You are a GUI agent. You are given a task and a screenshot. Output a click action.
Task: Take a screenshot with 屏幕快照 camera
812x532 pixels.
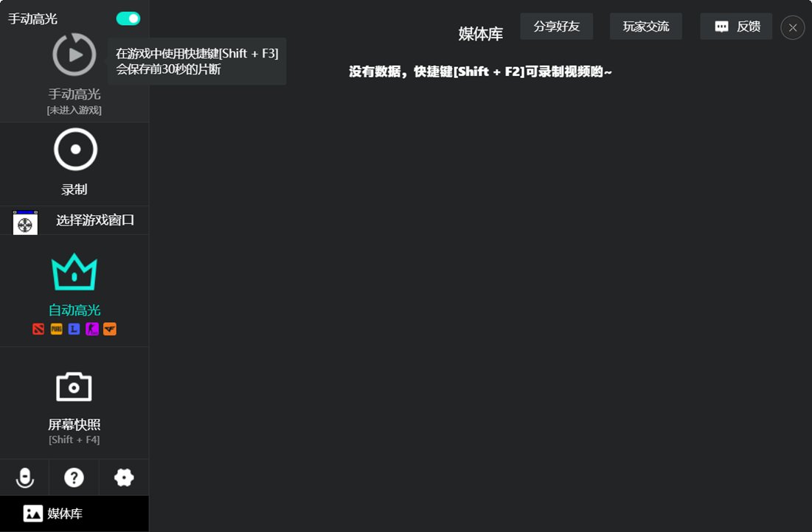(74, 387)
